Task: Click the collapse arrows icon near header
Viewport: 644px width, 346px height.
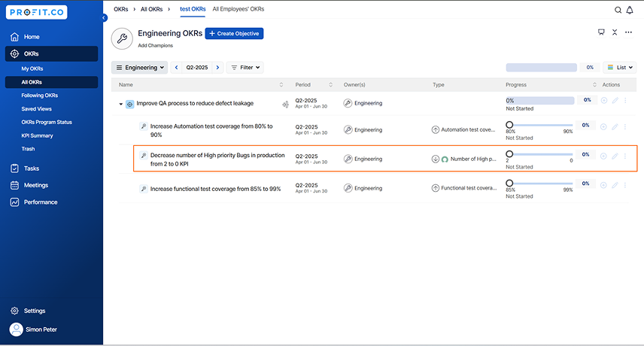Action: (x=615, y=32)
